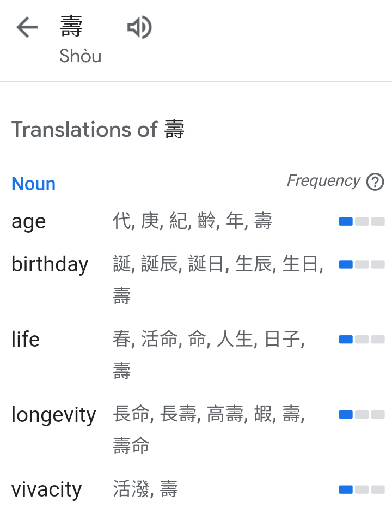Viewport: 392px width, 532px height.
Task: Tap the word 'vivacity'
Action: 46,489
